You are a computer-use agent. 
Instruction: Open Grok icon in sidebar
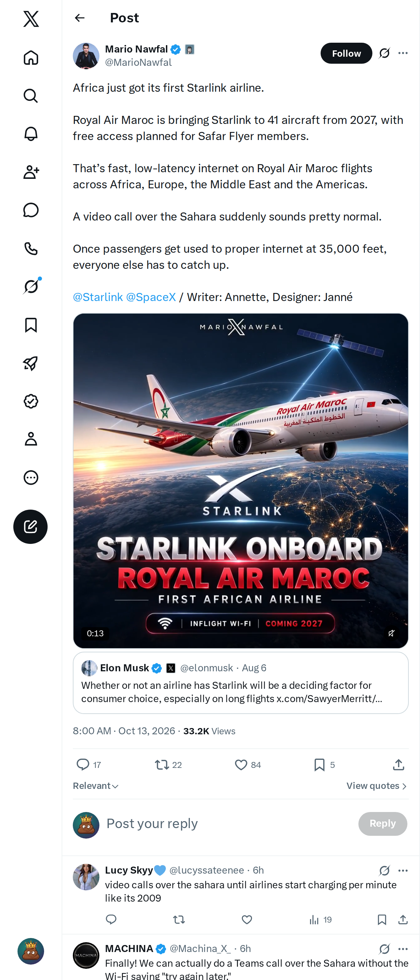(31, 286)
